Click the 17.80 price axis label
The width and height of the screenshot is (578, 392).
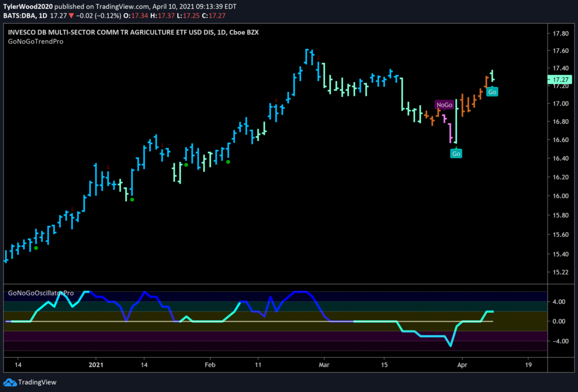pyautogui.click(x=561, y=33)
